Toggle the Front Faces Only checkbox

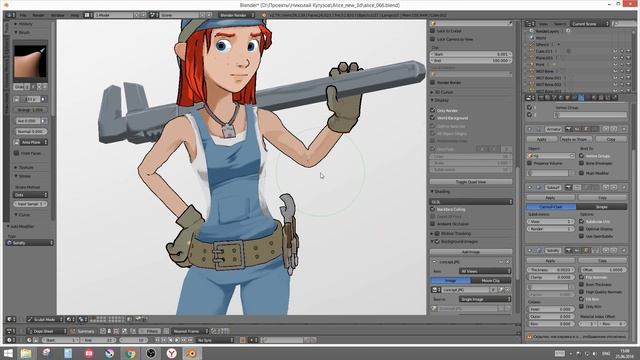click(x=17, y=153)
